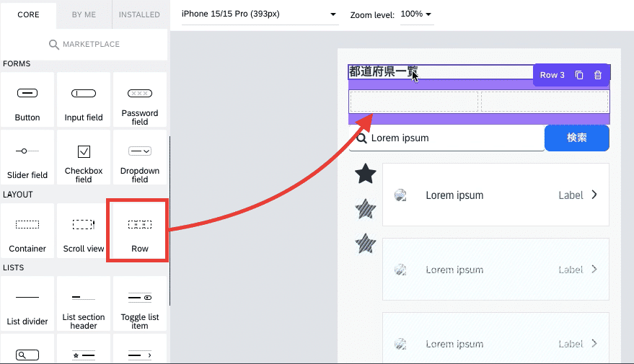Select the search bar component icon
This screenshot has width=634, height=364.
(x=27, y=355)
